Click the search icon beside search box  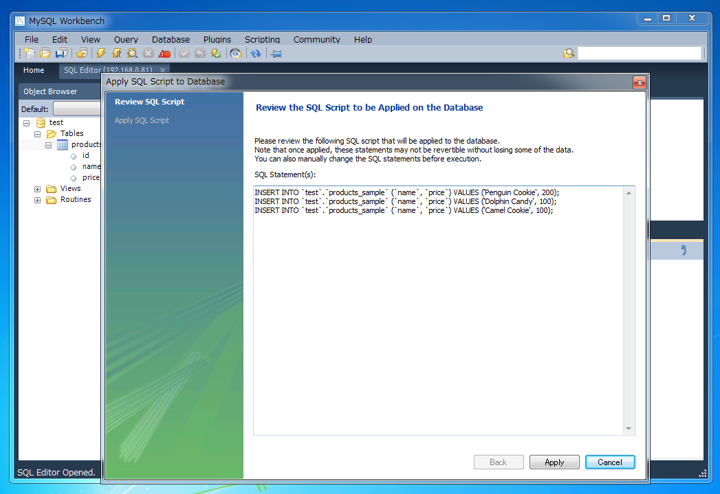pyautogui.click(x=568, y=53)
